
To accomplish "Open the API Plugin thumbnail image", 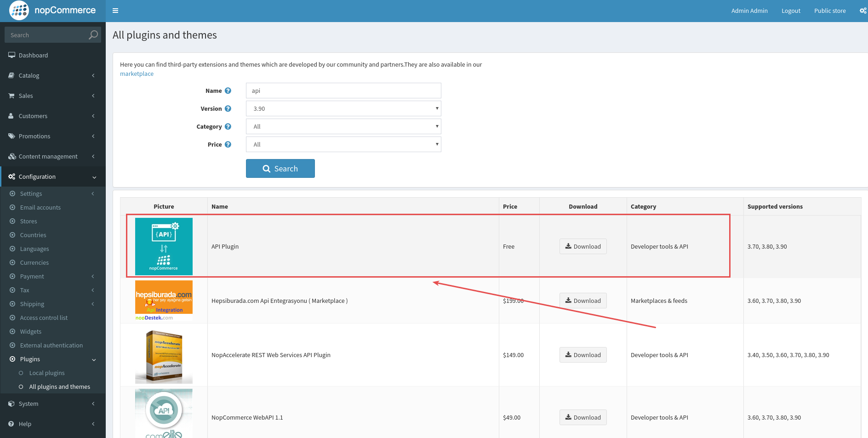I will 164,246.
